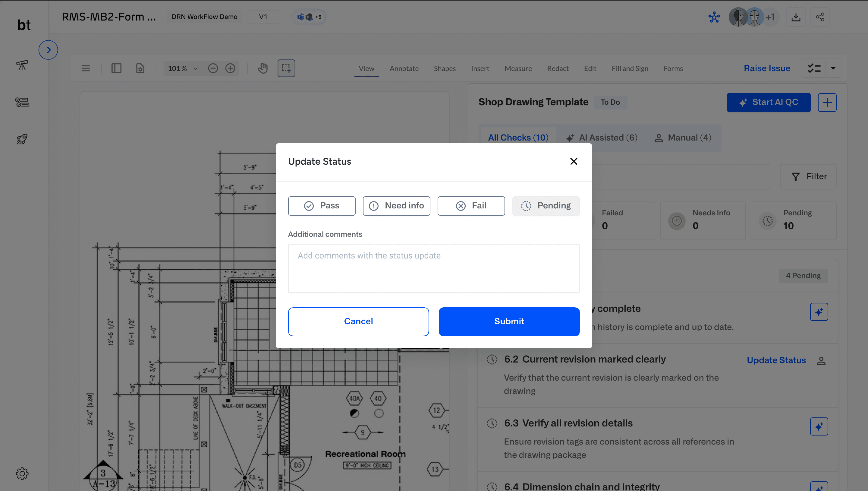
Task: Click the Teams integrations +5 badge
Action: pyautogui.click(x=309, y=17)
